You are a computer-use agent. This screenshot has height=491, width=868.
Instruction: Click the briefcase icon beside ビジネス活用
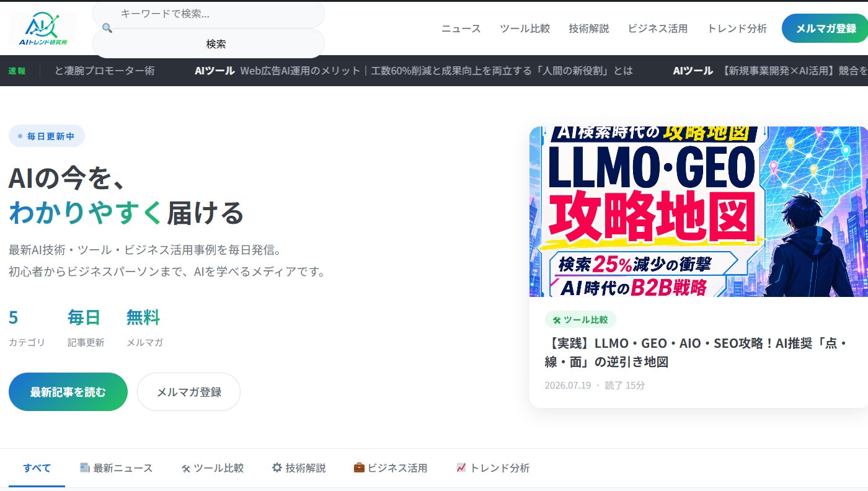point(359,467)
